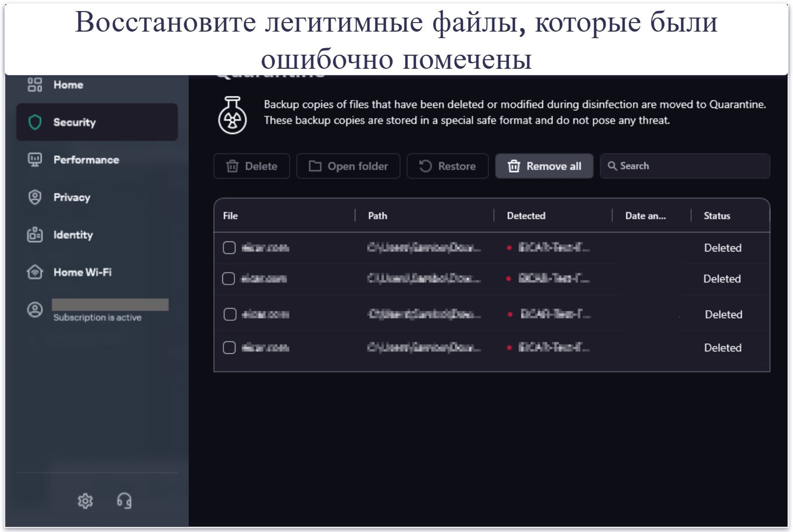The height and width of the screenshot is (532, 793).
Task: Open the account profile icon
Action: click(35, 310)
